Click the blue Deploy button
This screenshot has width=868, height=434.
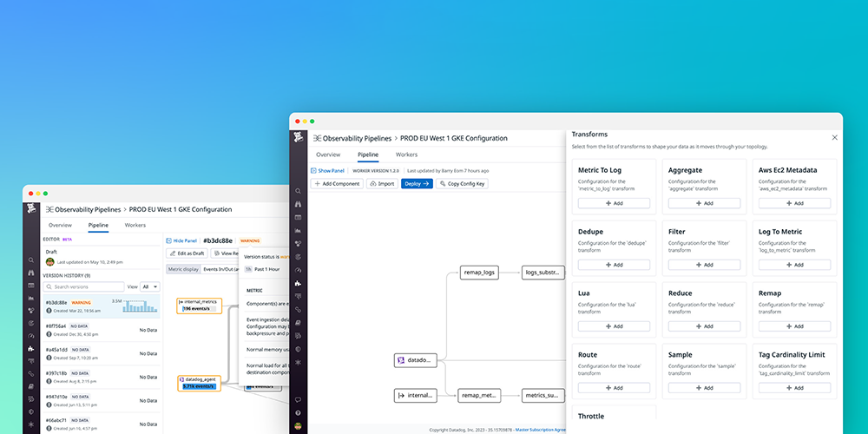(x=417, y=184)
